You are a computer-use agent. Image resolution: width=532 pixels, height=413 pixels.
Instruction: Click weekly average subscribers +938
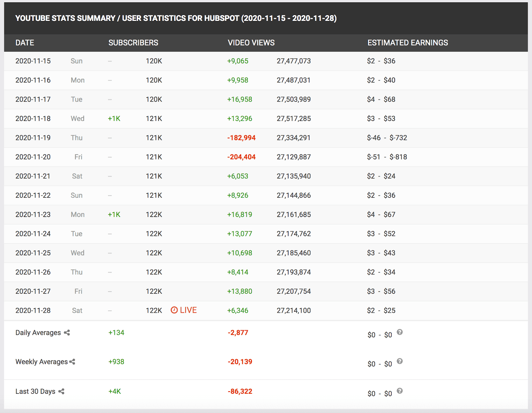tap(116, 362)
